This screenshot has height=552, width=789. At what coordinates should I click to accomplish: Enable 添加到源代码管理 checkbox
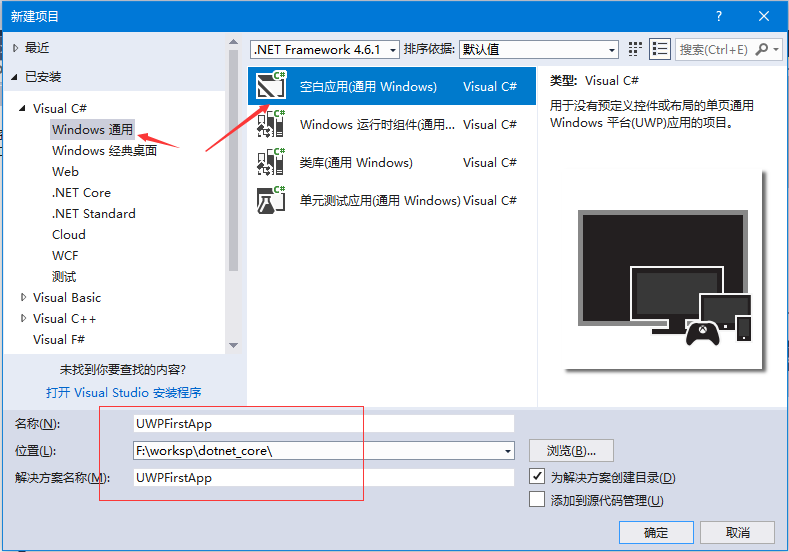click(536, 500)
